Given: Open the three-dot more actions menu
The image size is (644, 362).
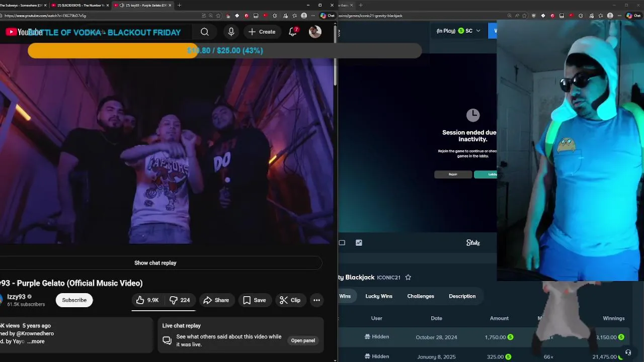Looking at the screenshot, I should (x=316, y=300).
